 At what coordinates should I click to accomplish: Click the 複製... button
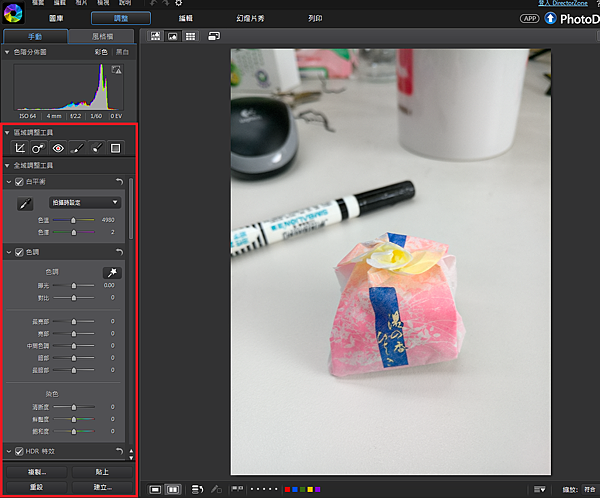click(37, 472)
